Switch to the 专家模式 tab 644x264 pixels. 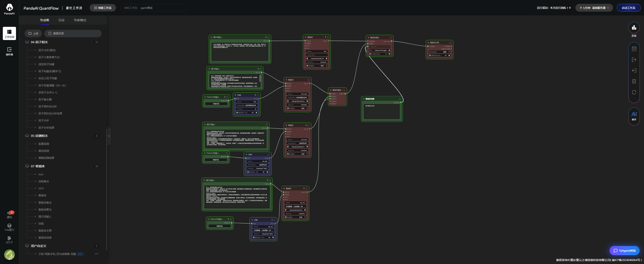pyautogui.click(x=80, y=20)
